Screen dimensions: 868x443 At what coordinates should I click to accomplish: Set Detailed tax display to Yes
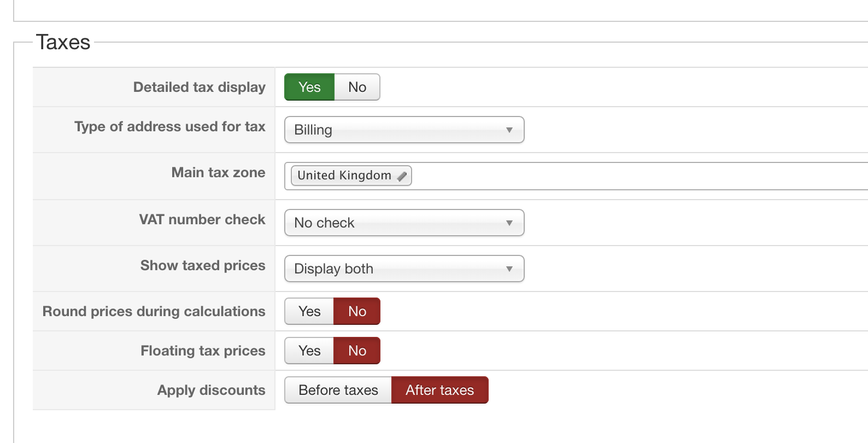[x=309, y=87]
